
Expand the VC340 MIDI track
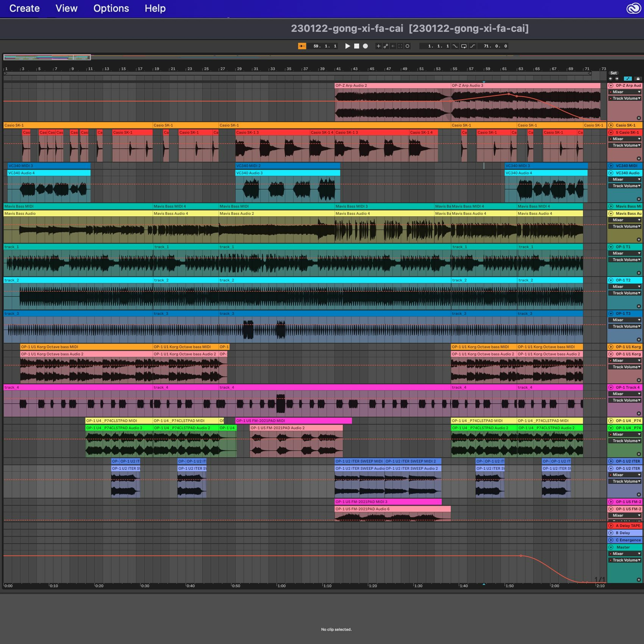611,166
